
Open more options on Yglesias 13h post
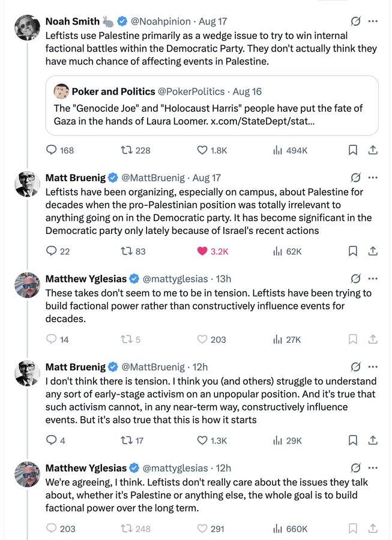pyautogui.click(x=373, y=278)
